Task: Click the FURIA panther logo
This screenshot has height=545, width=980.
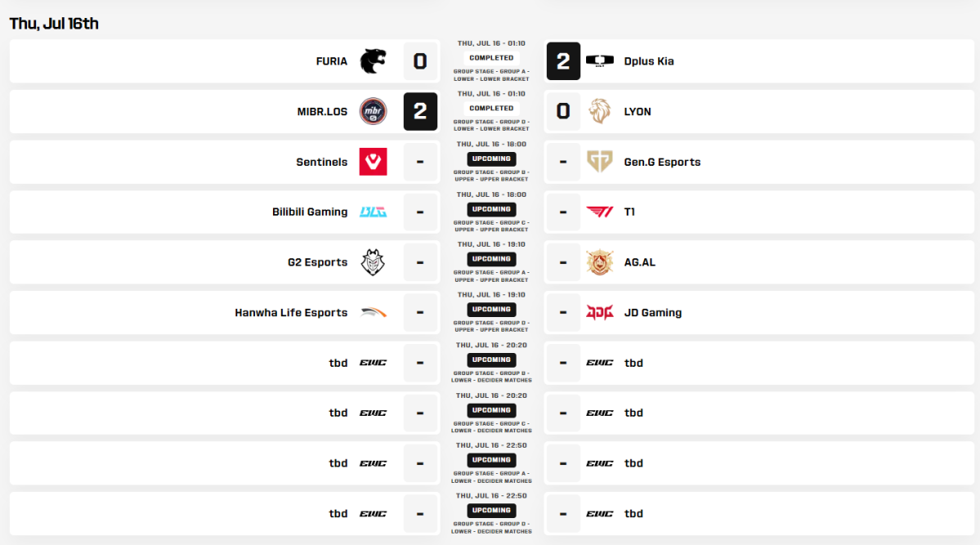Action: tap(374, 61)
